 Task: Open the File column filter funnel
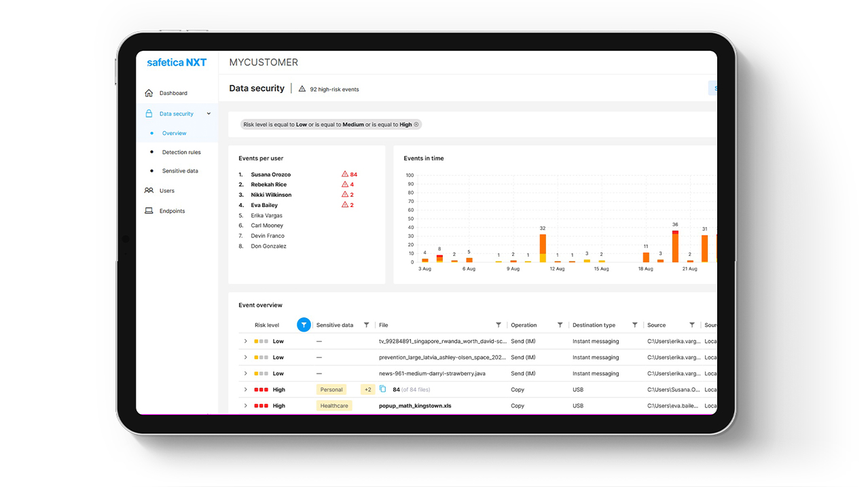pos(498,324)
